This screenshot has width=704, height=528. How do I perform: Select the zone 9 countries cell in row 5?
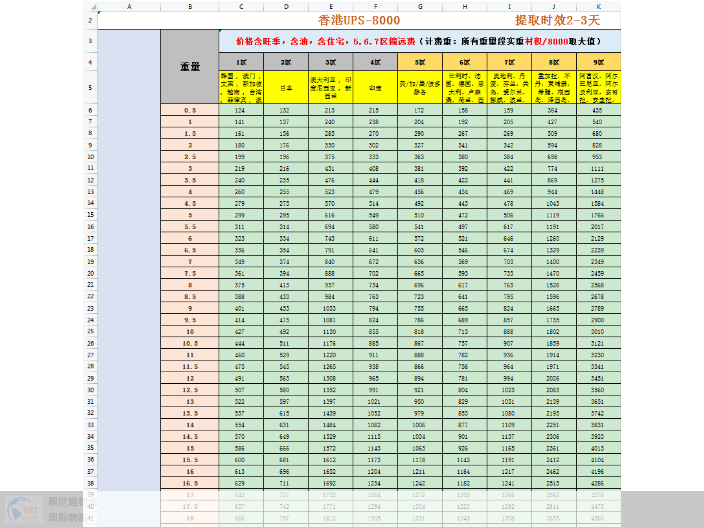tap(598, 88)
